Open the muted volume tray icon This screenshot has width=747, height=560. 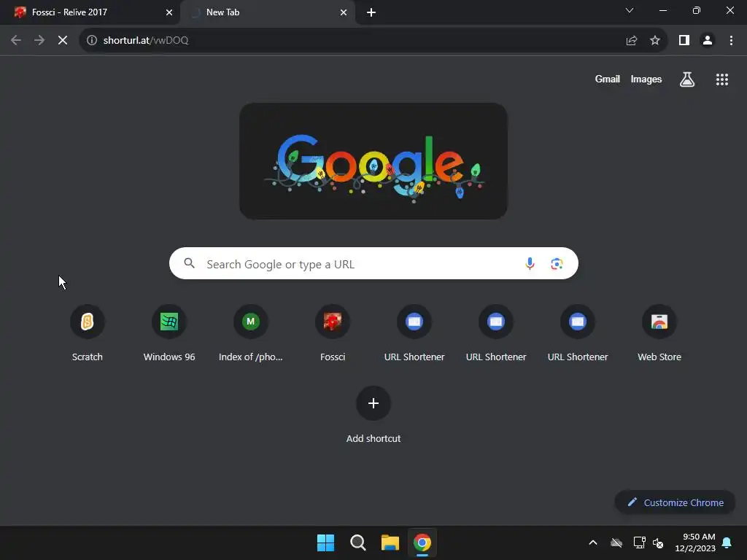658,542
